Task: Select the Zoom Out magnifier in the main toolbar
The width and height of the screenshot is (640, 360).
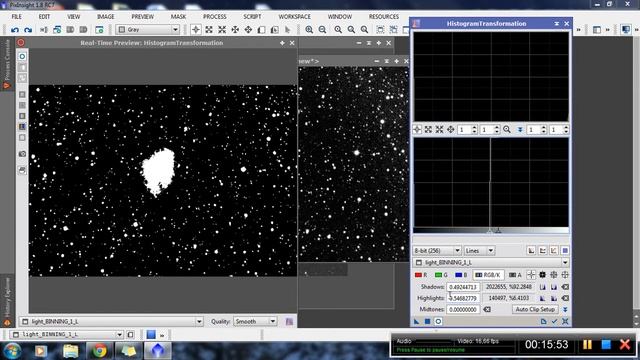Action: tap(322, 30)
